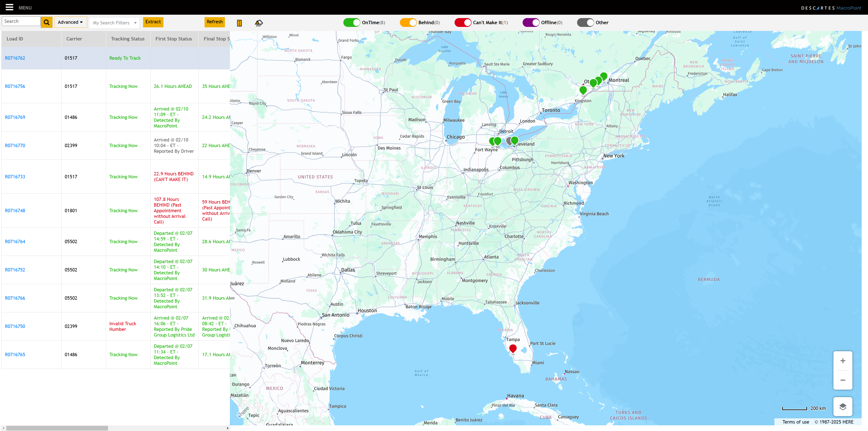The width and height of the screenshot is (868, 431).
Task: Click the yellow search magnifier button
Action: (x=47, y=22)
